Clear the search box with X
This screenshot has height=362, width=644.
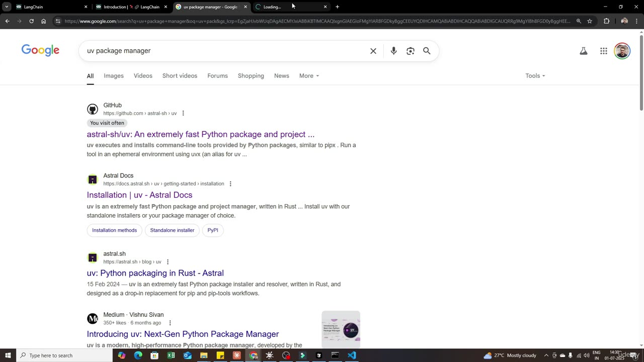click(x=373, y=51)
